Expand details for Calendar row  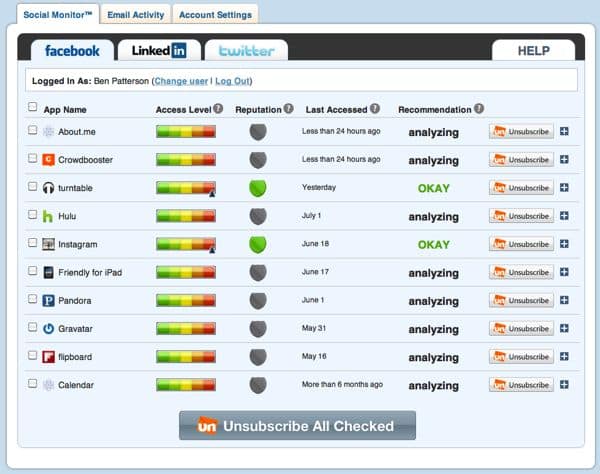564,384
